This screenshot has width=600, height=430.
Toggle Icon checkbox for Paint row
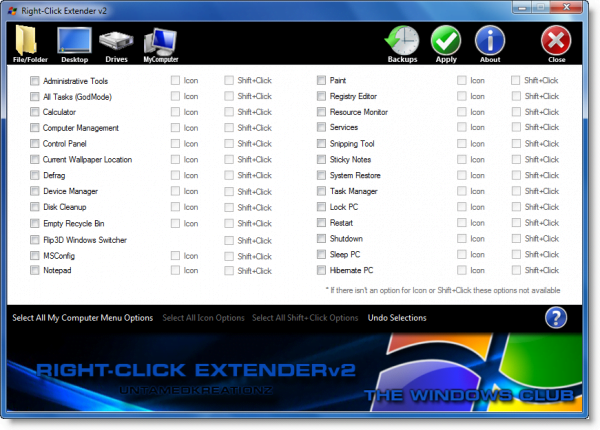coord(462,80)
